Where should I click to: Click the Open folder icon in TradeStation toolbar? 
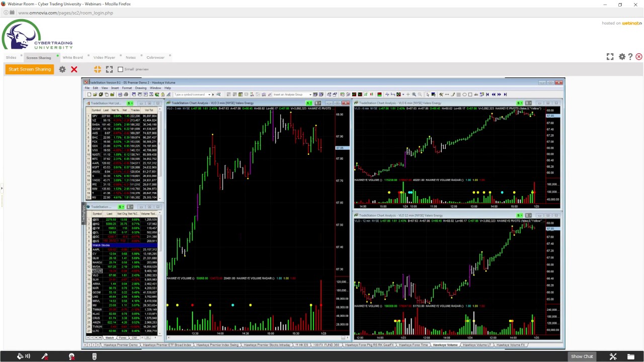tap(95, 95)
